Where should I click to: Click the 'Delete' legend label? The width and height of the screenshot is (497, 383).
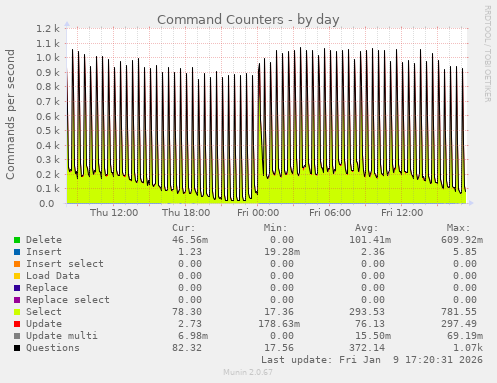tap(44, 240)
